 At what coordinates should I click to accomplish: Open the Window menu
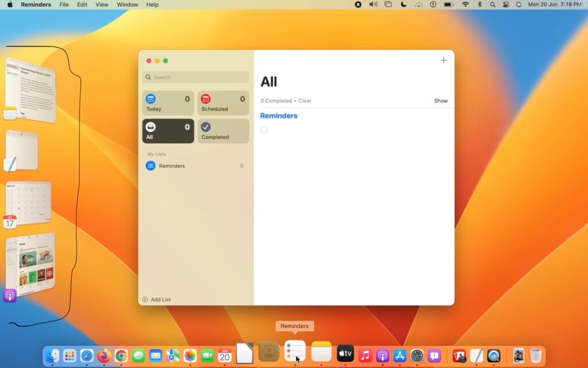(x=127, y=5)
